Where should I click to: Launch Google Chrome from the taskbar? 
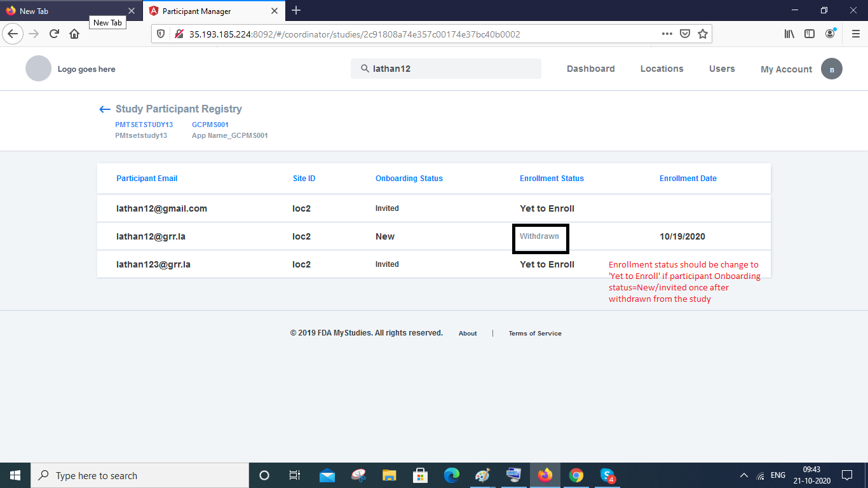pos(576,475)
